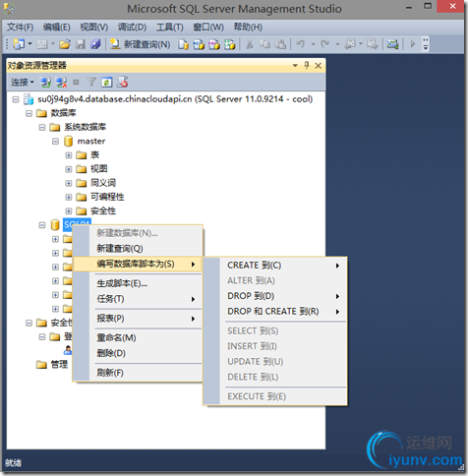Click the Filter funnel icon
Screen dimensions: 468x476
(91, 82)
